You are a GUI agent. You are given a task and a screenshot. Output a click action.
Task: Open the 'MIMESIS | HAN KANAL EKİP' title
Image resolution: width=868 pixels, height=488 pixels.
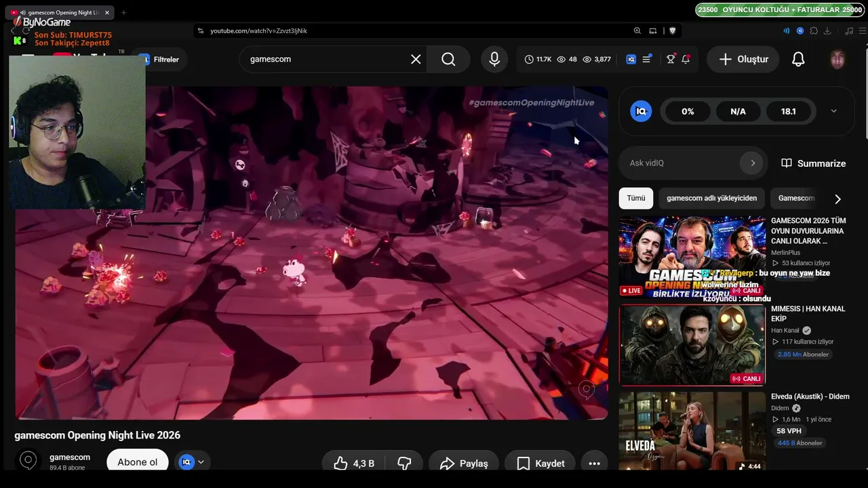coord(808,314)
